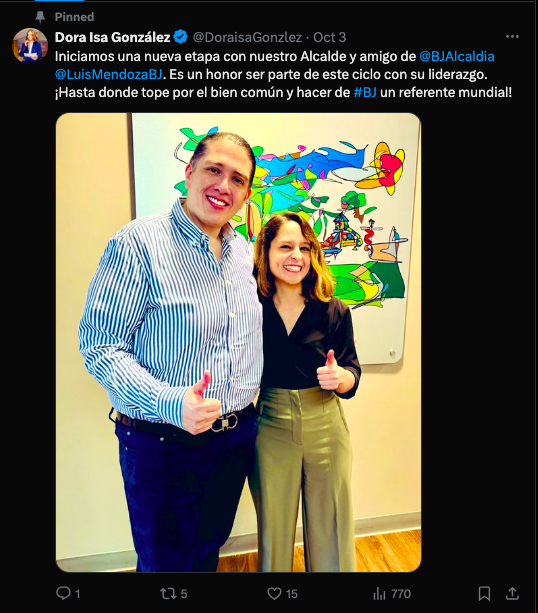
Task: Like the post with the heart icon
Action: 274,593
